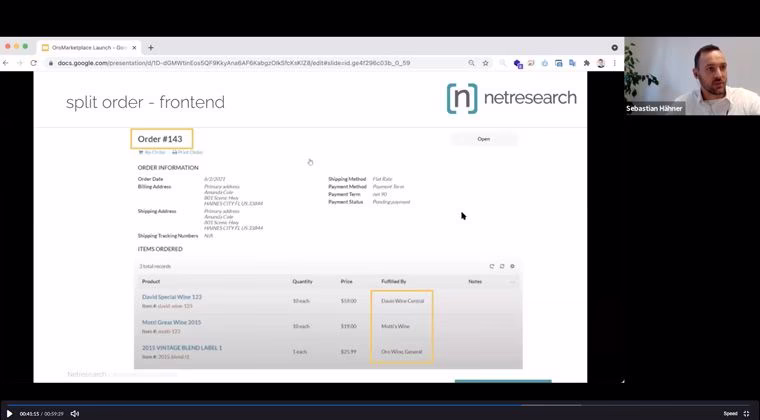Open a new browser tab
760x420 pixels.
click(151, 47)
